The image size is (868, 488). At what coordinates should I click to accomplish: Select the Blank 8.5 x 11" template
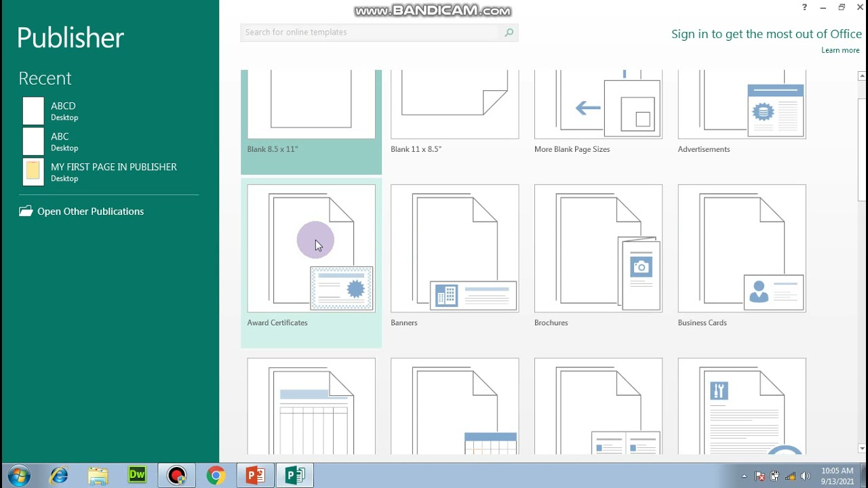click(x=311, y=122)
